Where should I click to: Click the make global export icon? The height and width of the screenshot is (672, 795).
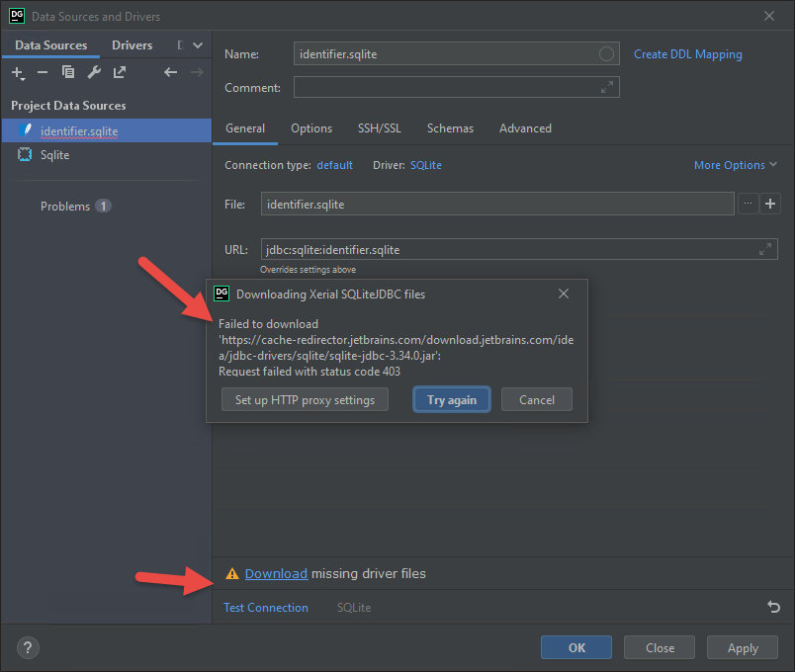point(119,72)
